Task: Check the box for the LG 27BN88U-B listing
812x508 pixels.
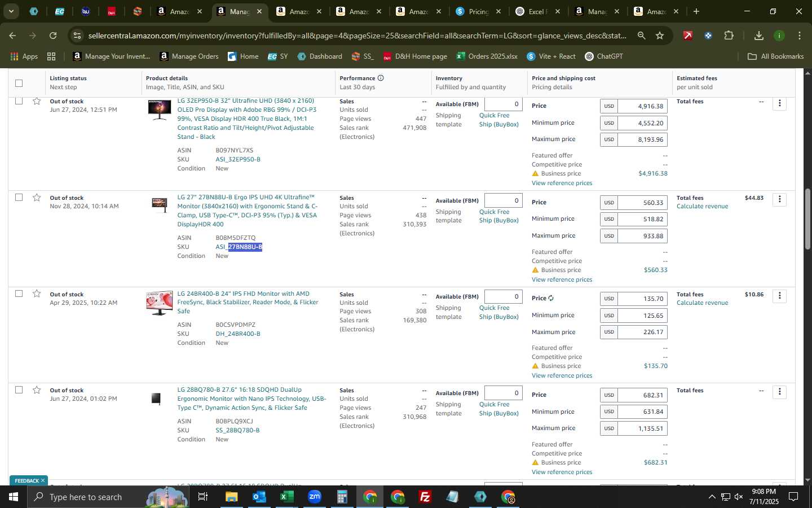Action: [x=19, y=198]
